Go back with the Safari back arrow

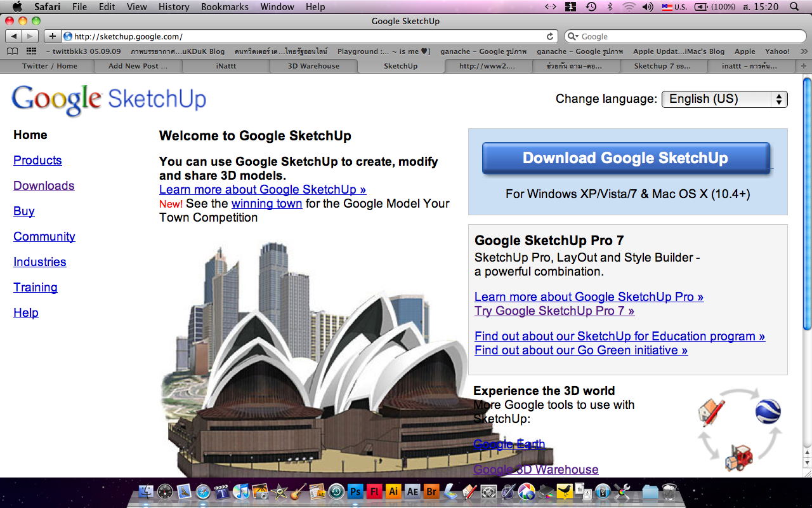click(x=13, y=37)
